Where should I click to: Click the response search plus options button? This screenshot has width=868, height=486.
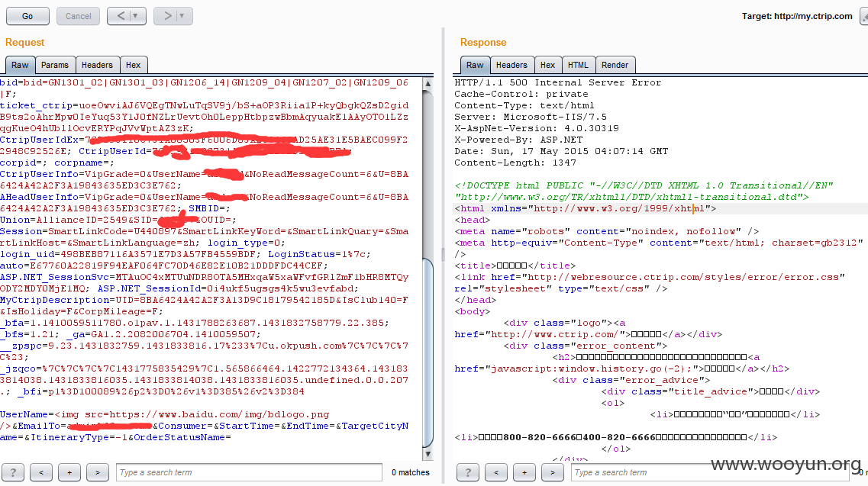click(x=524, y=472)
